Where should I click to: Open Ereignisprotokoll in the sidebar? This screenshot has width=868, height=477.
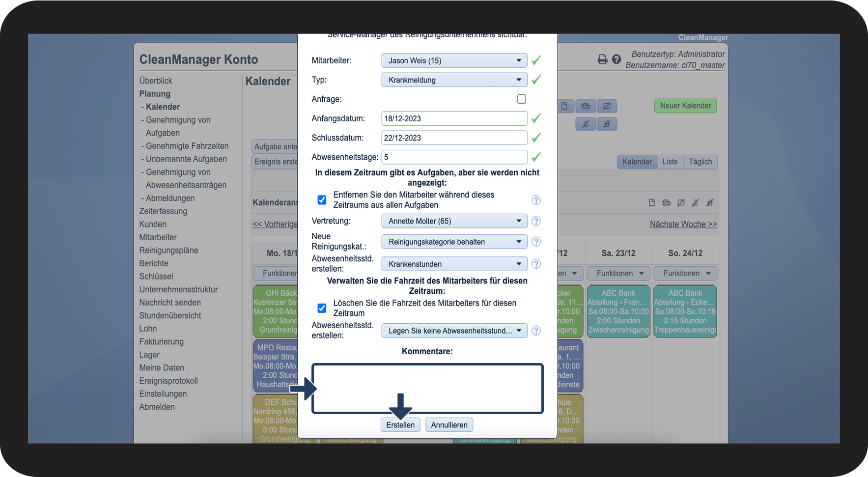[x=168, y=381]
